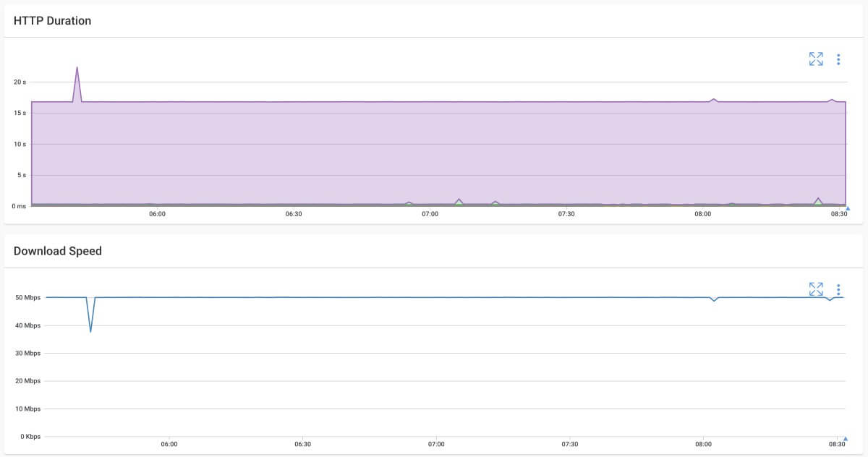The image size is (868, 457).
Task: Open the kebab menu icon on HTTP Duration panel
Action: pyautogui.click(x=838, y=59)
